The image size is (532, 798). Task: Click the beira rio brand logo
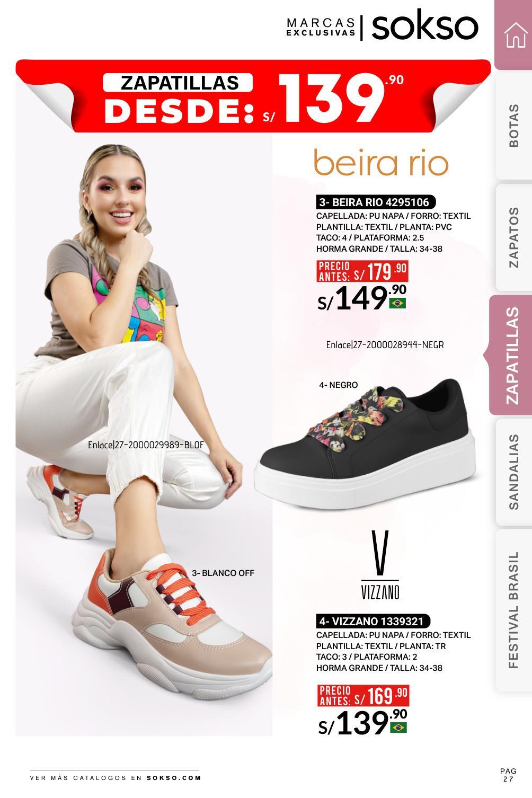381,163
